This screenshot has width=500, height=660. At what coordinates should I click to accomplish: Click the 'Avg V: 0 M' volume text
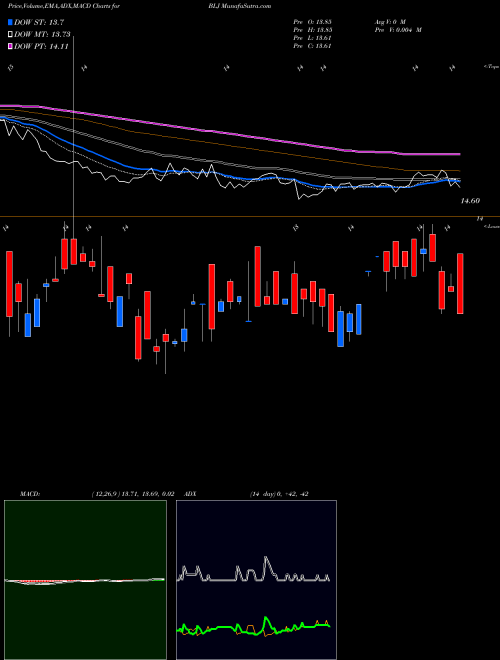389,21
